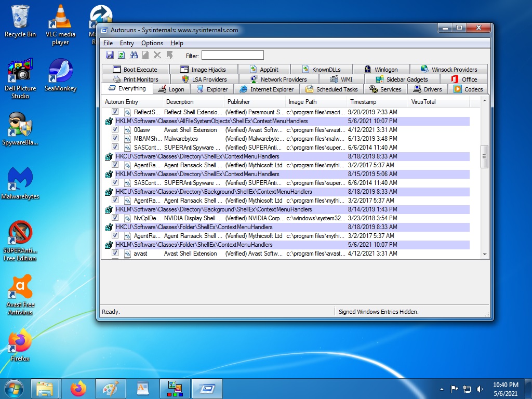
Task: Sort by VirusTotal column header
Action: click(x=438, y=102)
